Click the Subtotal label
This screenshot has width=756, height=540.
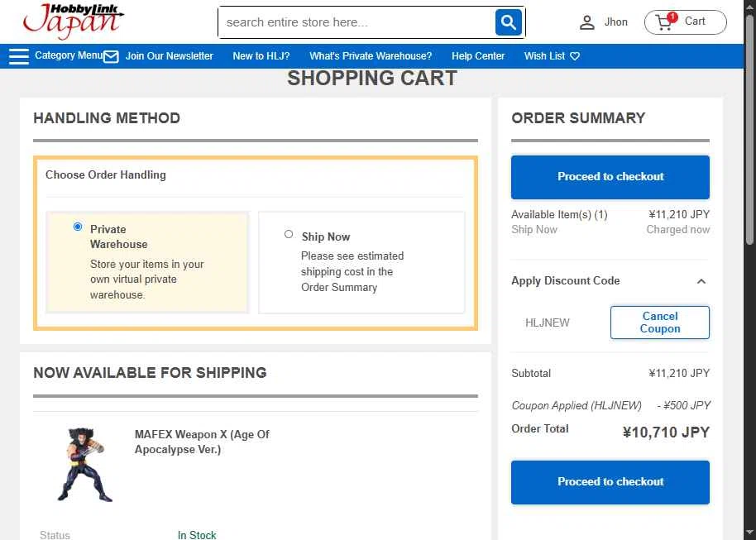(x=531, y=373)
